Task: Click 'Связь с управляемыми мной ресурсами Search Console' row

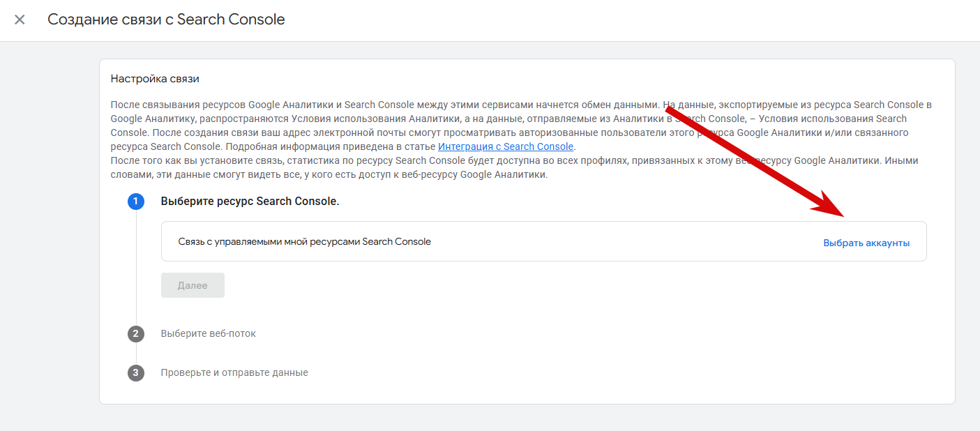Action: pos(543,241)
